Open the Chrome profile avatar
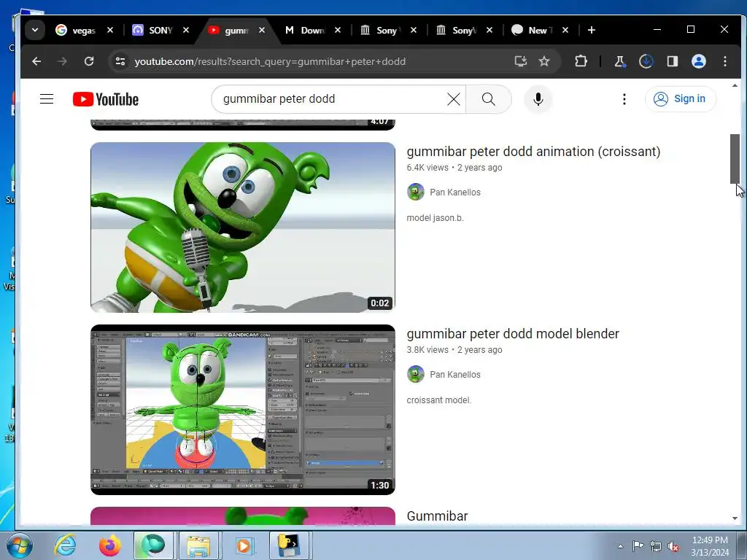747x560 pixels. (x=699, y=61)
